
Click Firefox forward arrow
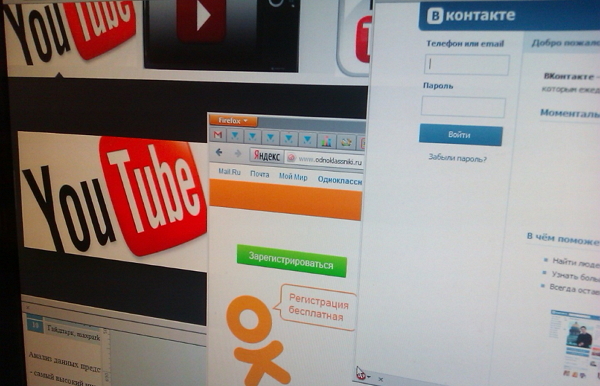pos(238,154)
